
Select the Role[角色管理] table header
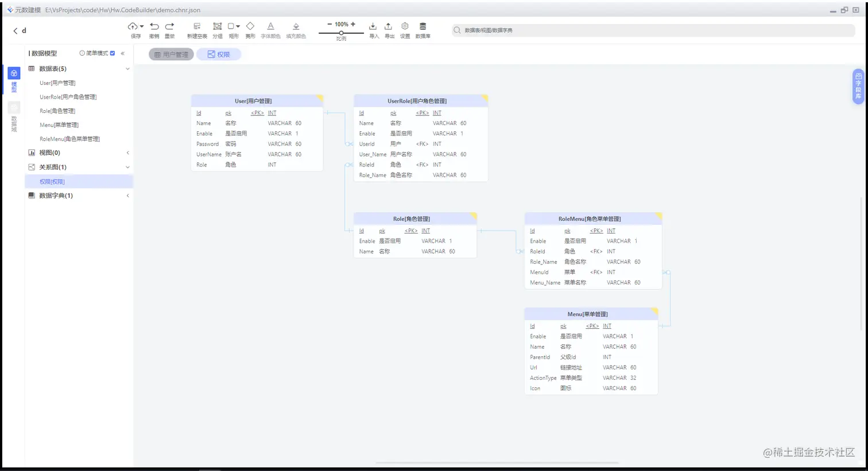pyautogui.click(x=416, y=219)
